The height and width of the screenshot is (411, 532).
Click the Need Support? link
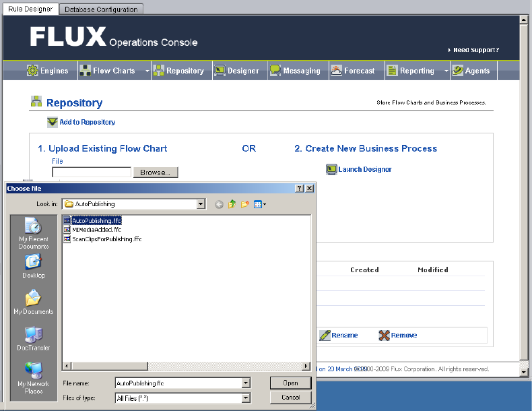[x=473, y=50]
